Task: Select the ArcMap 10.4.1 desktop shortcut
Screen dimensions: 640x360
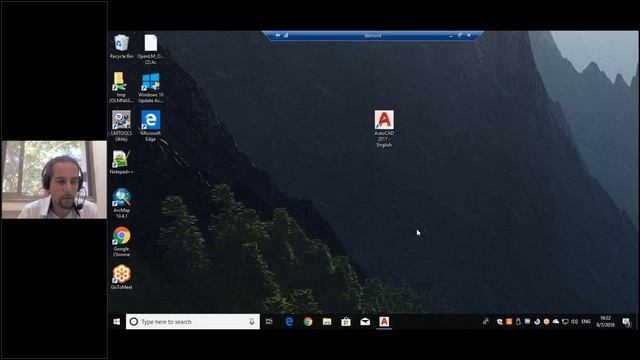Action: [x=122, y=203]
